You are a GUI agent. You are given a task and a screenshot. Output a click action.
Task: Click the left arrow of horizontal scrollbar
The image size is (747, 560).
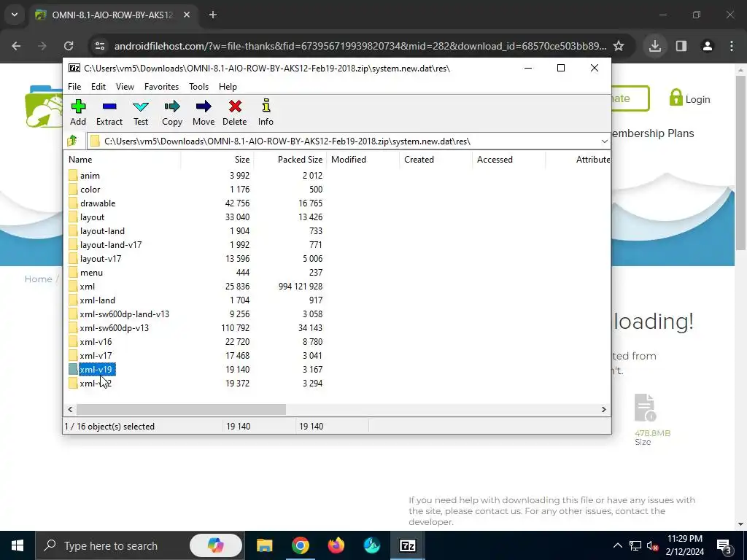click(x=71, y=409)
